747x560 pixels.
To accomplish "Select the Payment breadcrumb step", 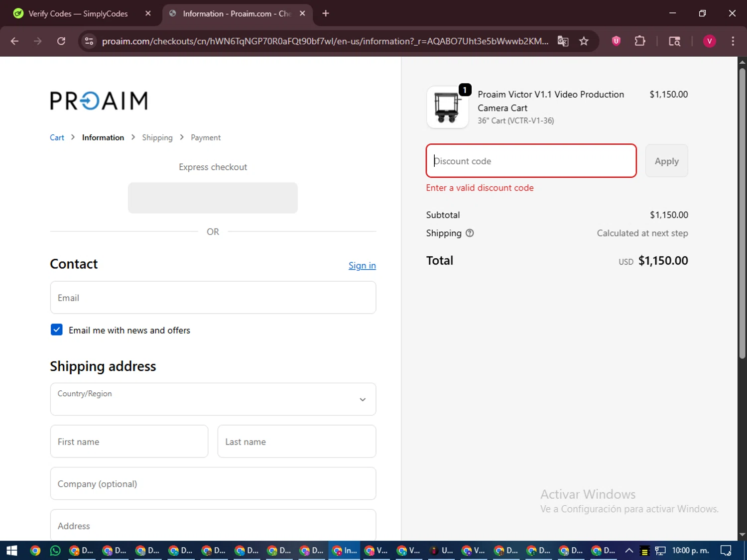I will pyautogui.click(x=206, y=137).
